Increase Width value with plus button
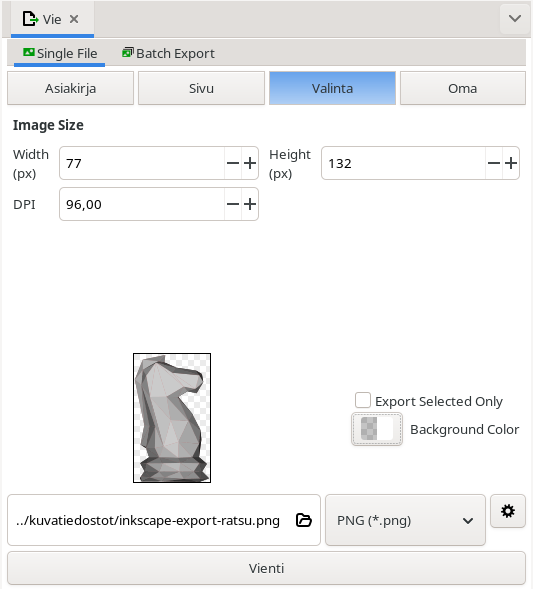533x589 pixels. coord(250,163)
